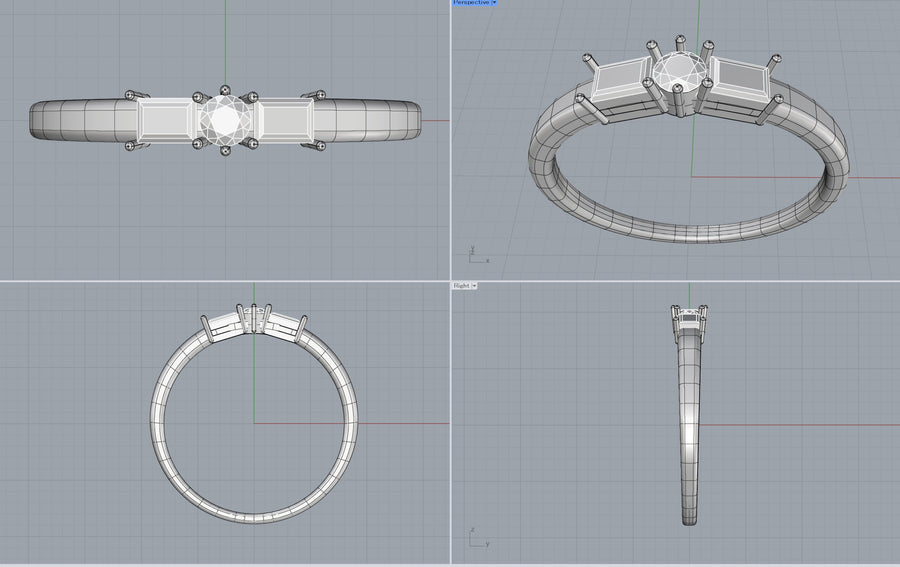The image size is (900, 567).
Task: Click the Right viewport title label
Action: coord(460,285)
